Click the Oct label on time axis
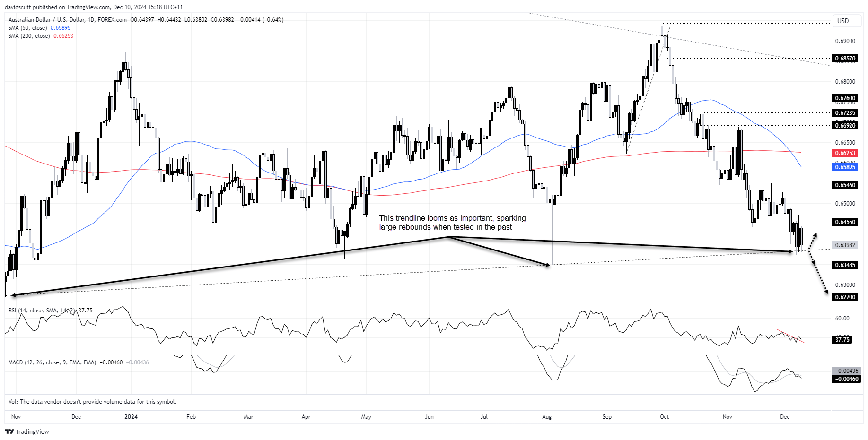Viewport: 868px width, 440px height. pyautogui.click(x=664, y=417)
